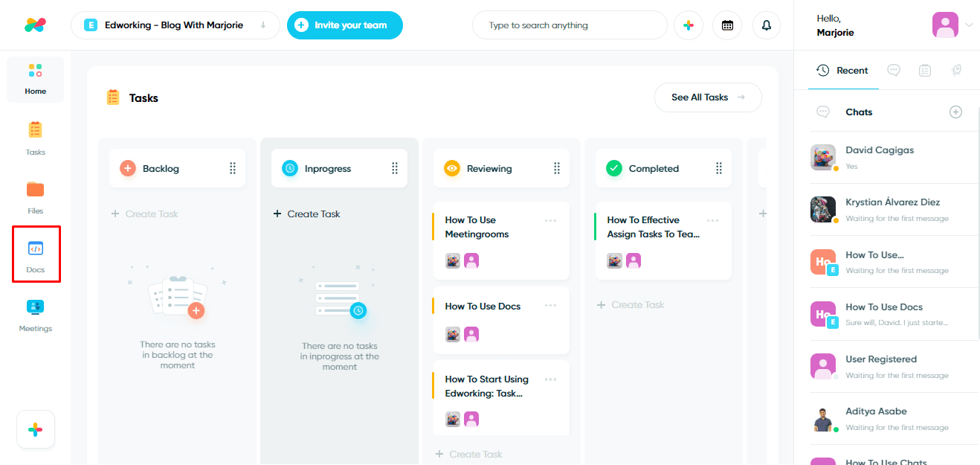Click the Inprogress clock status icon
The image size is (980, 465).
click(290, 169)
